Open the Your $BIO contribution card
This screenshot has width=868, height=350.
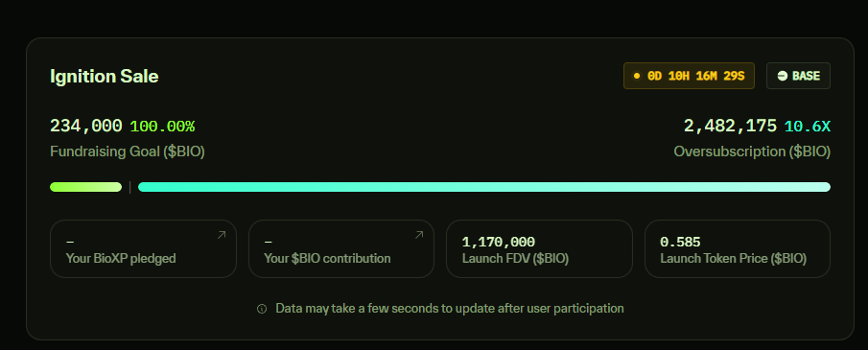click(x=341, y=248)
